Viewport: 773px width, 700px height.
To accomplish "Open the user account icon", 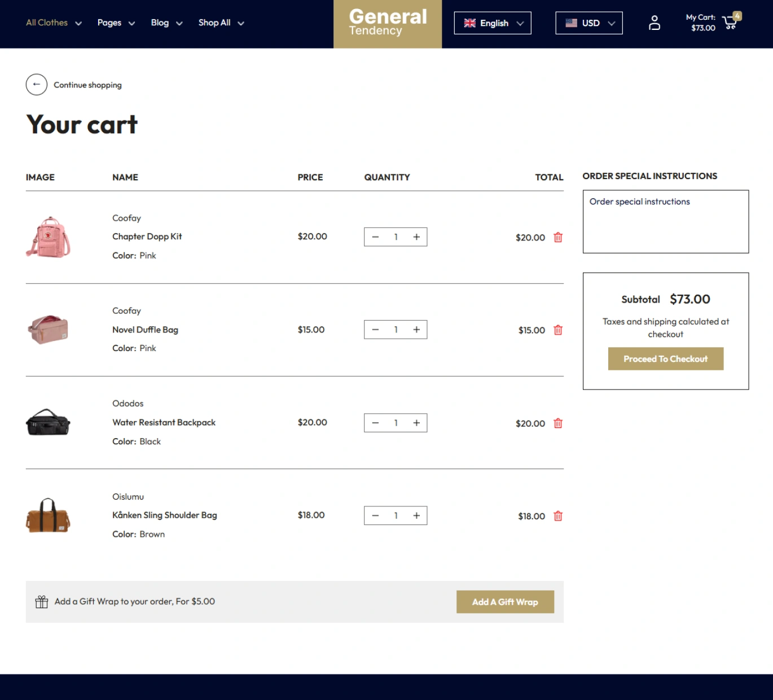I will (x=654, y=23).
